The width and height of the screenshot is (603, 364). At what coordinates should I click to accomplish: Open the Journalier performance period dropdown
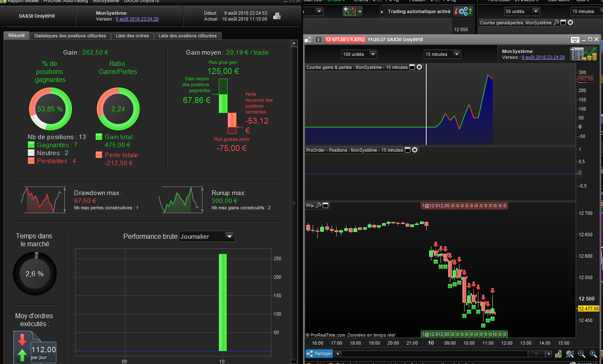[207, 237]
